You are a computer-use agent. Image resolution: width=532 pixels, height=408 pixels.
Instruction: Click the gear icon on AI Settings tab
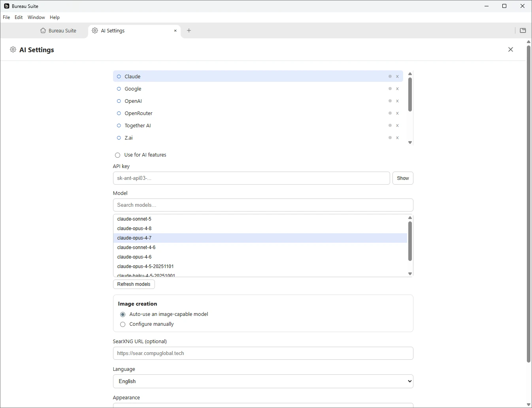(95, 30)
